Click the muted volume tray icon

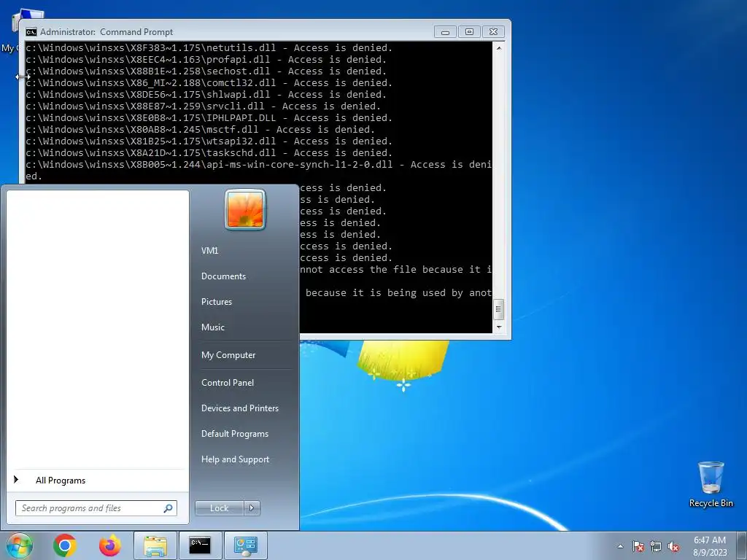[673, 547]
